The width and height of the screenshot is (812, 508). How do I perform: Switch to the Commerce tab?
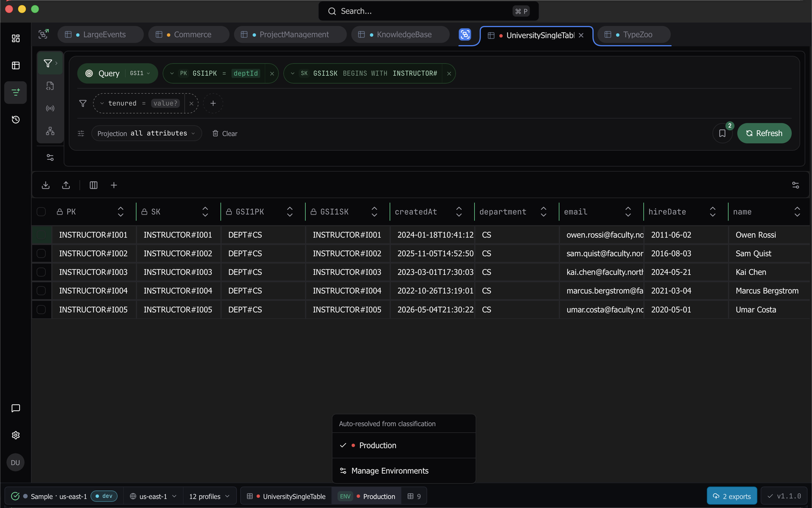click(x=188, y=34)
